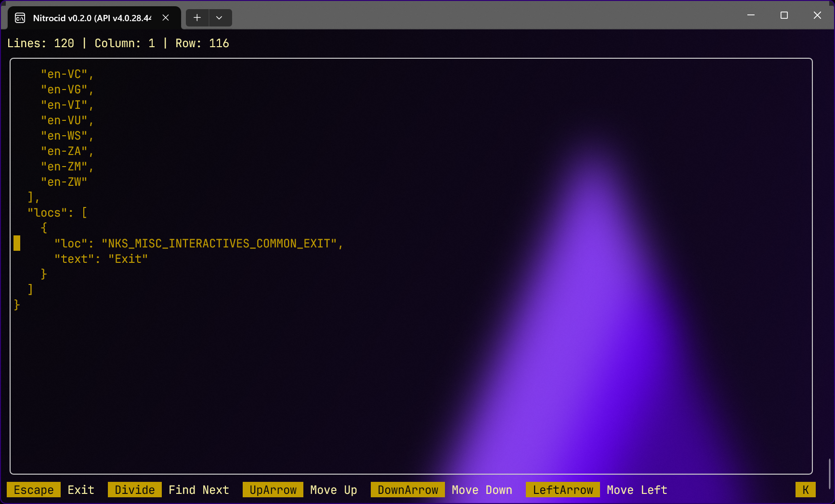835x504 pixels.
Task: Click the Divide key binding
Action: pyautogui.click(x=135, y=490)
